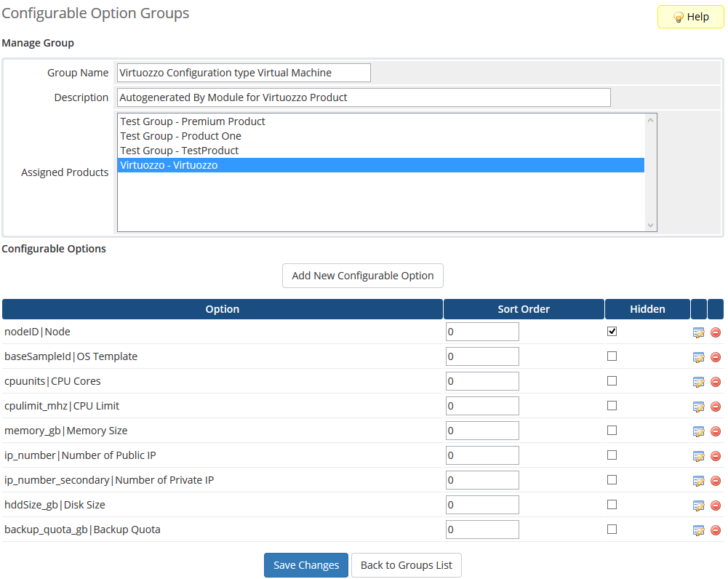
Task: Delete the nodeID|Node option
Action: pos(716,332)
